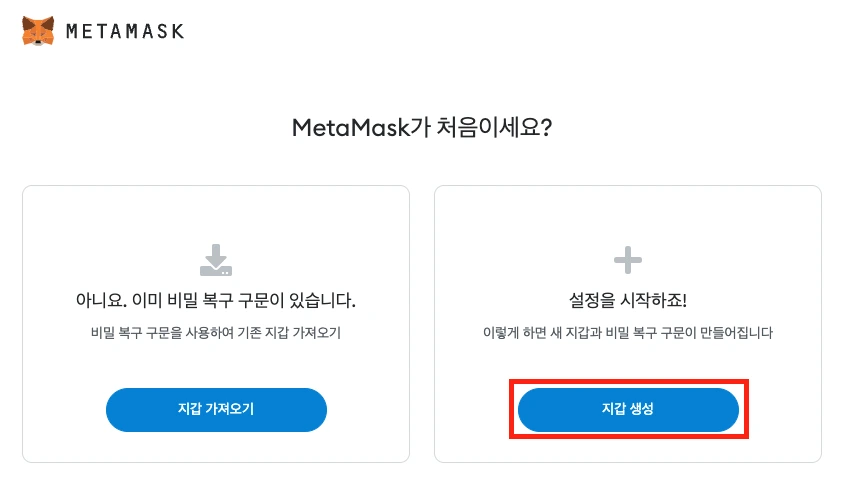This screenshot has height=481, width=849.
Task: Click the question mark ending the heading
Action: [548, 129]
